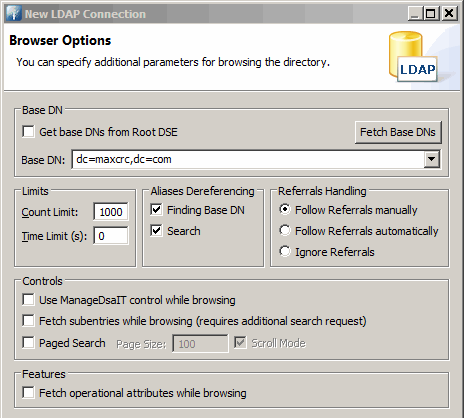Click the Fetch Base DNs button
This screenshot has height=418, width=464.
pyautogui.click(x=398, y=132)
